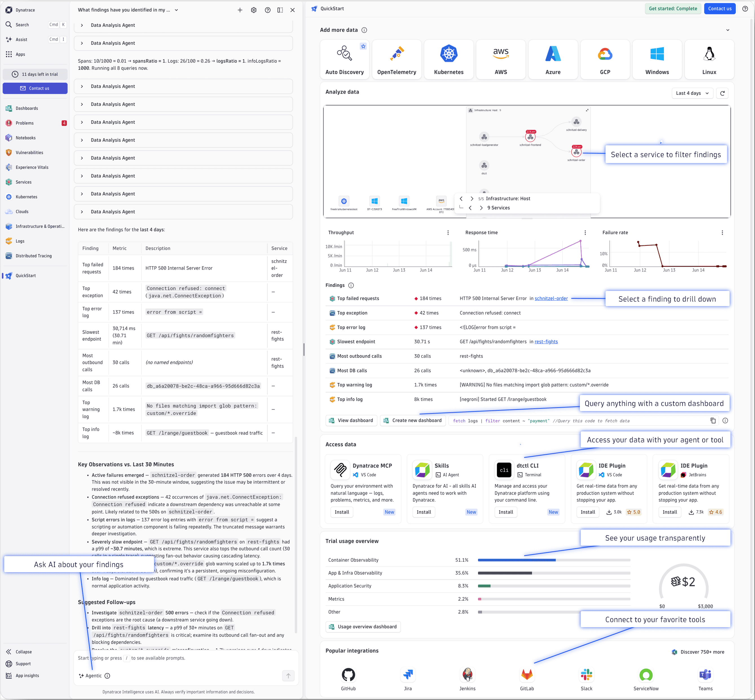755x700 pixels.
Task: Go to next Infrastructure Host layer
Action: (472, 198)
